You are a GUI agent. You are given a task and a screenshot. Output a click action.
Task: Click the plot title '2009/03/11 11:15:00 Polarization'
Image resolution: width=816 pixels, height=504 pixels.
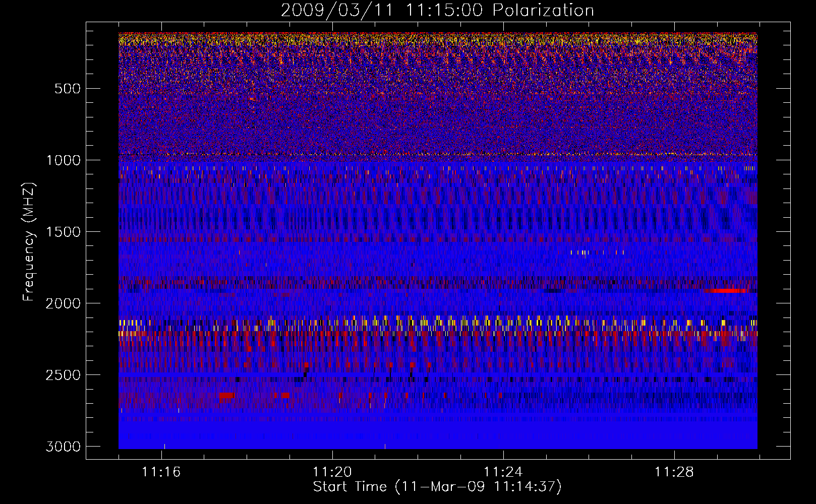click(437, 11)
